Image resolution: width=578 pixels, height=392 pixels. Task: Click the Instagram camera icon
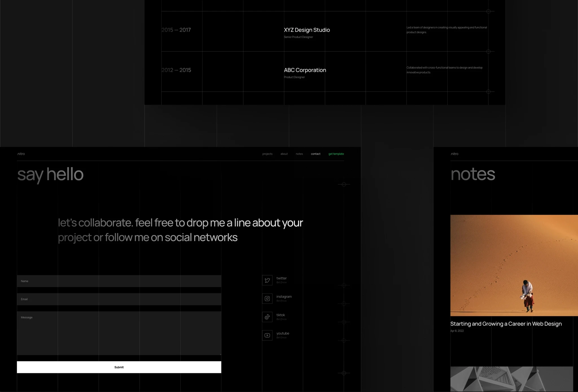click(267, 299)
